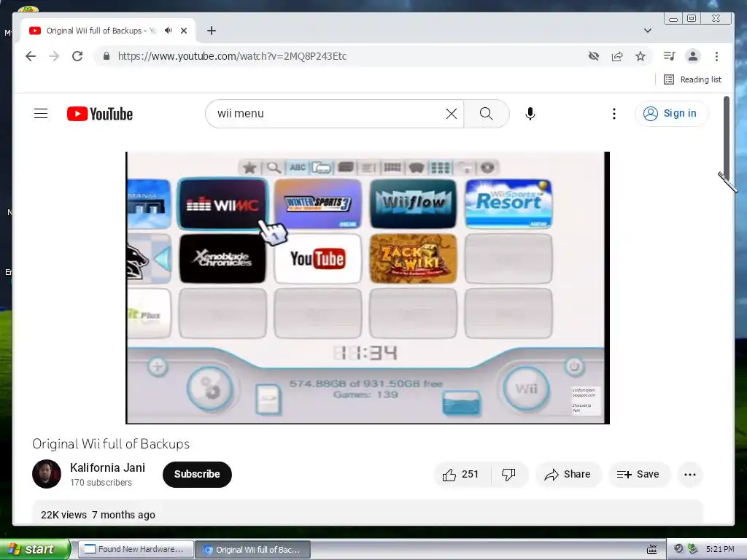
Task: Open the Reading list
Action: coord(693,79)
